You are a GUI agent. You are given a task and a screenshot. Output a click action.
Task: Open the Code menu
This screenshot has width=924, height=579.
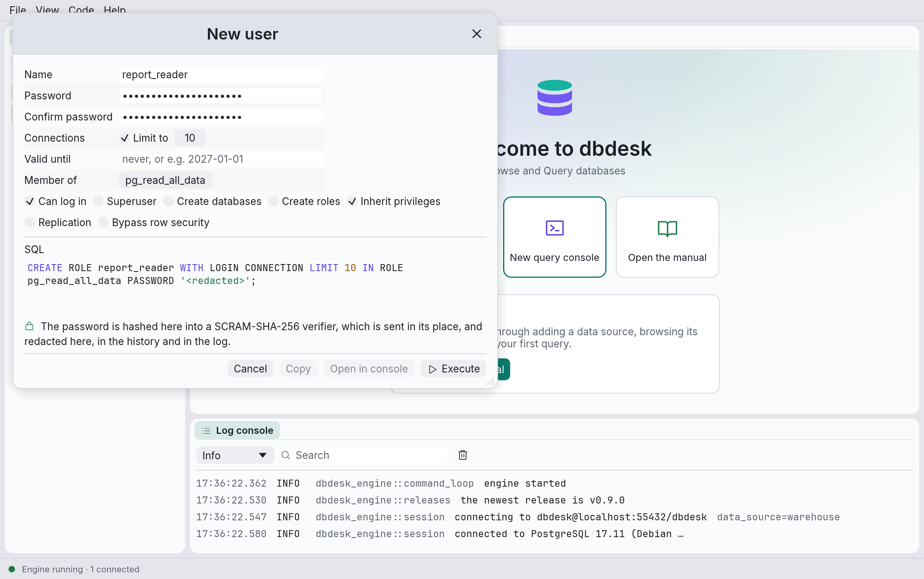coord(81,10)
